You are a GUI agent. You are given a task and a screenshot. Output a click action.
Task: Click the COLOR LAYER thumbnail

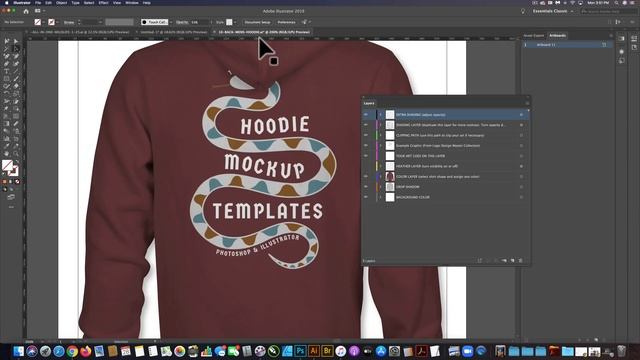point(390,177)
